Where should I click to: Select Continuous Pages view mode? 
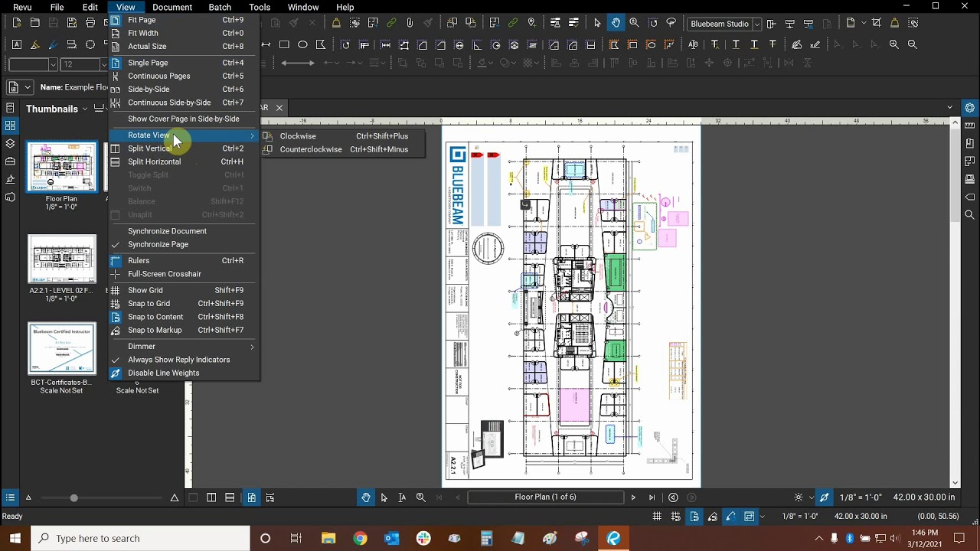tap(184, 76)
